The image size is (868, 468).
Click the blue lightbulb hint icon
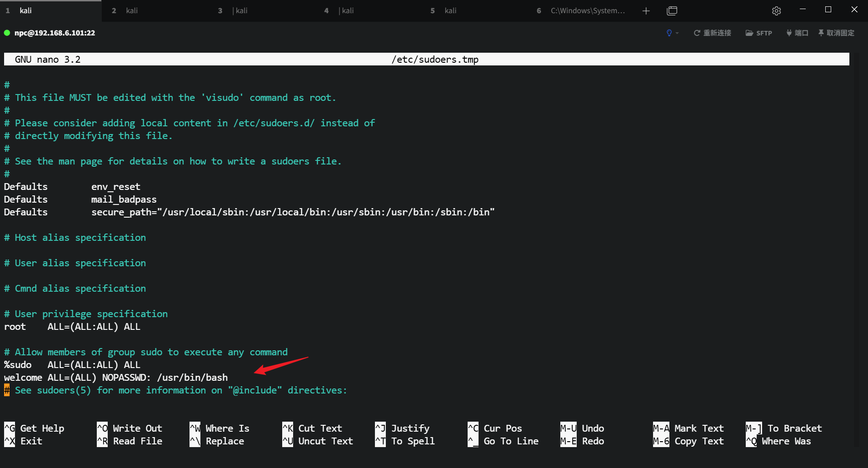pyautogui.click(x=669, y=33)
